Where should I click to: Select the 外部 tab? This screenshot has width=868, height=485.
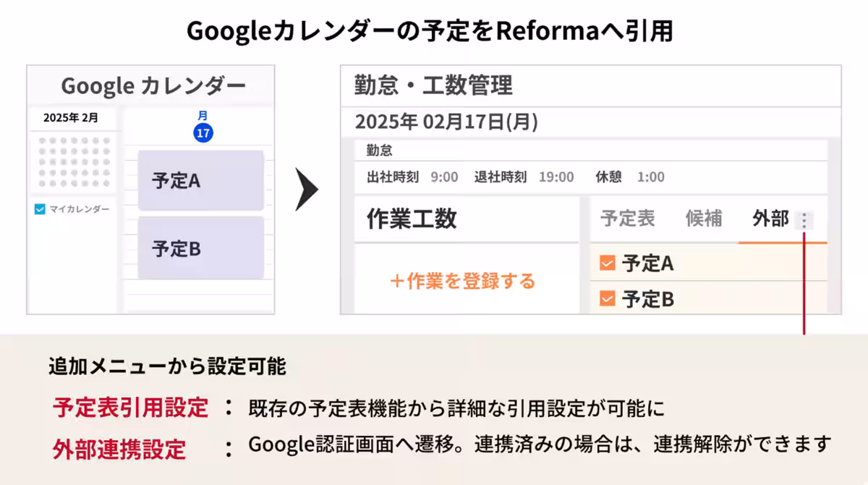tap(770, 219)
